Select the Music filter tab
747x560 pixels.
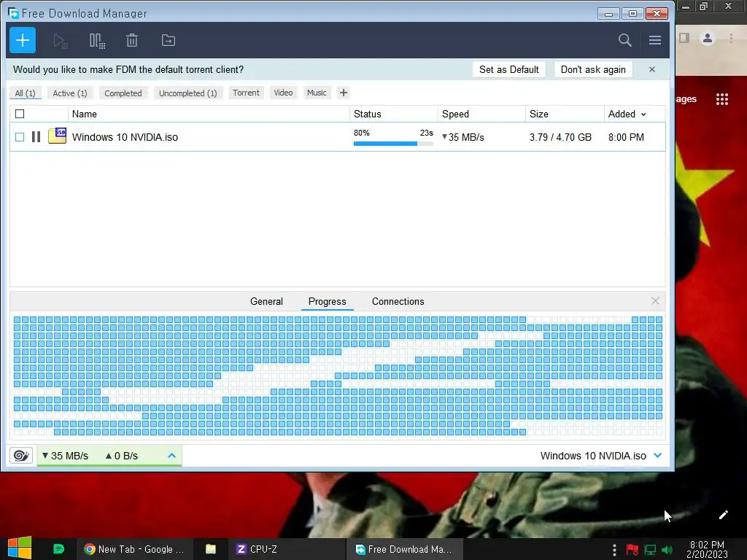pyautogui.click(x=317, y=93)
